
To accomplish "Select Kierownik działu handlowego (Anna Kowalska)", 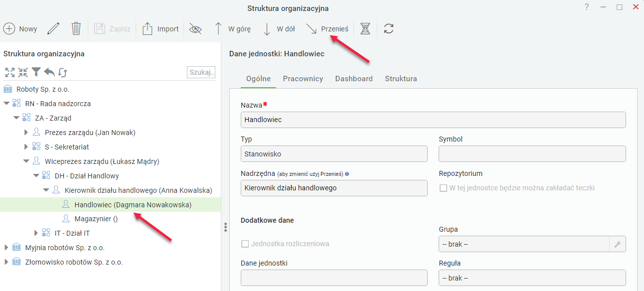I will click(139, 190).
